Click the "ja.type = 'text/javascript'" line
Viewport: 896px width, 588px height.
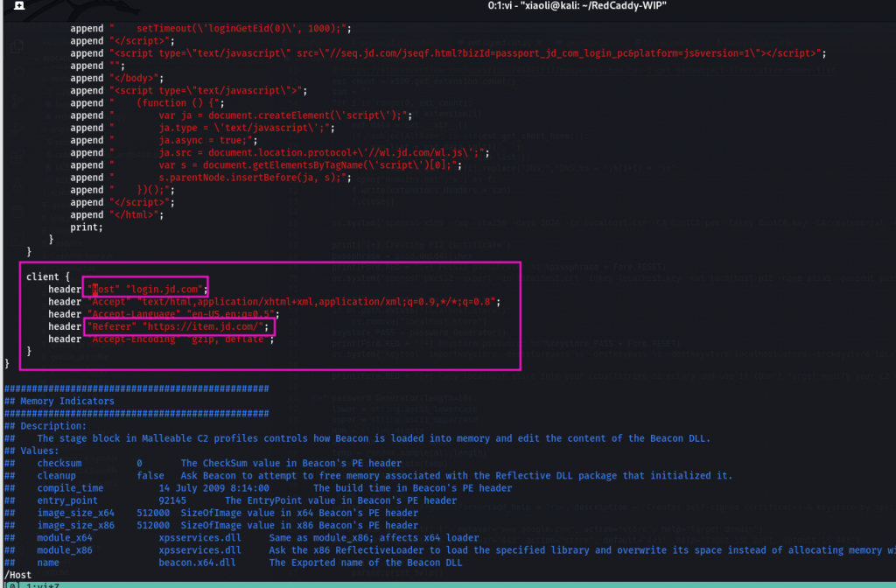(x=203, y=128)
